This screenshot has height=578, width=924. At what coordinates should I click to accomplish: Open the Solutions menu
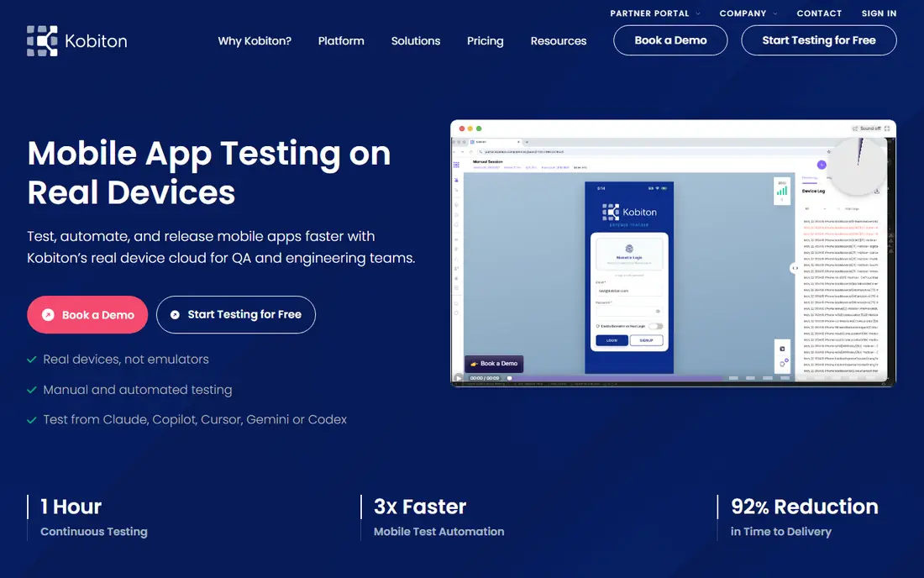[x=416, y=40]
